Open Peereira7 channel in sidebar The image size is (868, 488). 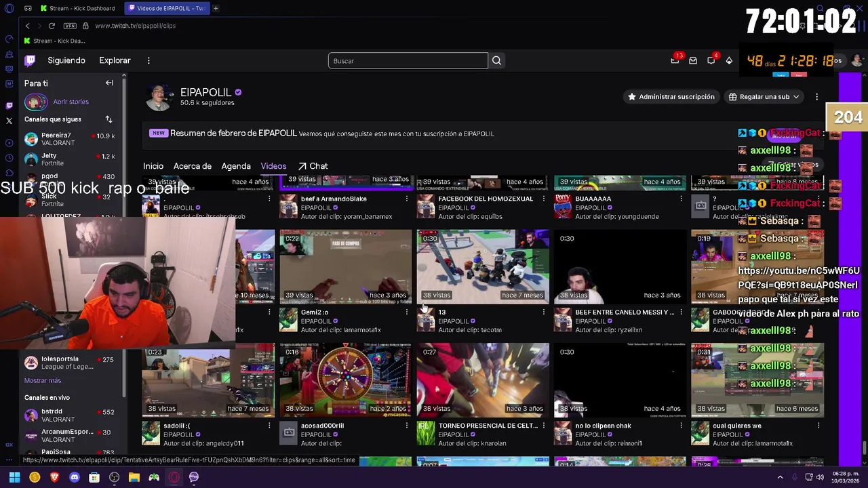pyautogui.click(x=71, y=139)
